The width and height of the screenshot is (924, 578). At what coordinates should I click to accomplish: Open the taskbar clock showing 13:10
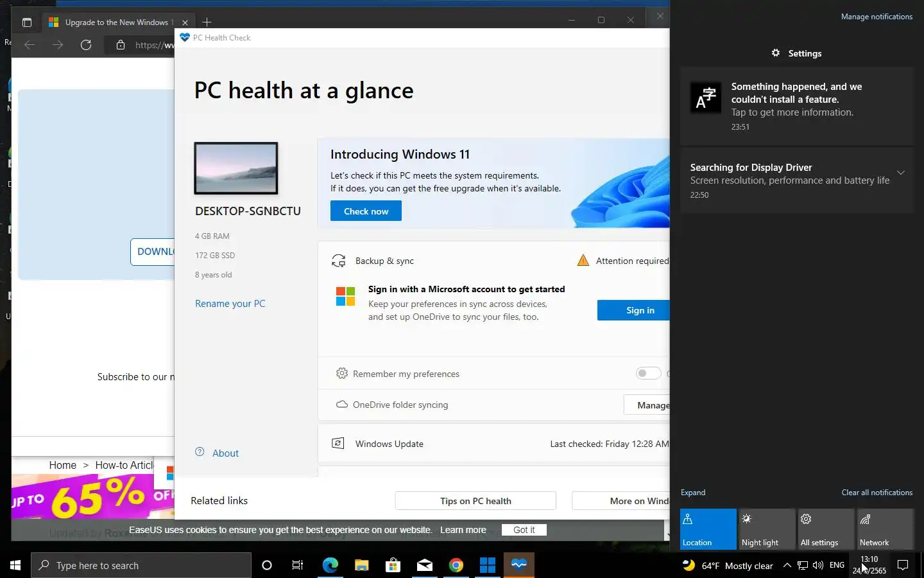tap(869, 565)
